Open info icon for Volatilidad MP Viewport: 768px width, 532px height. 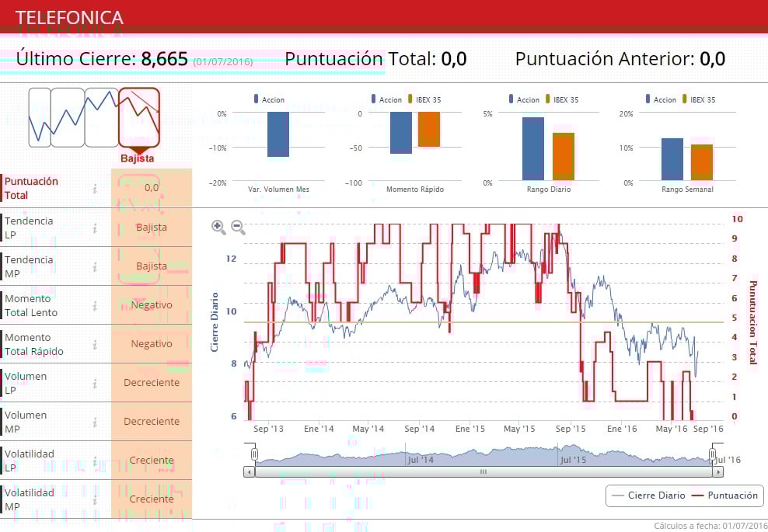coord(95,500)
